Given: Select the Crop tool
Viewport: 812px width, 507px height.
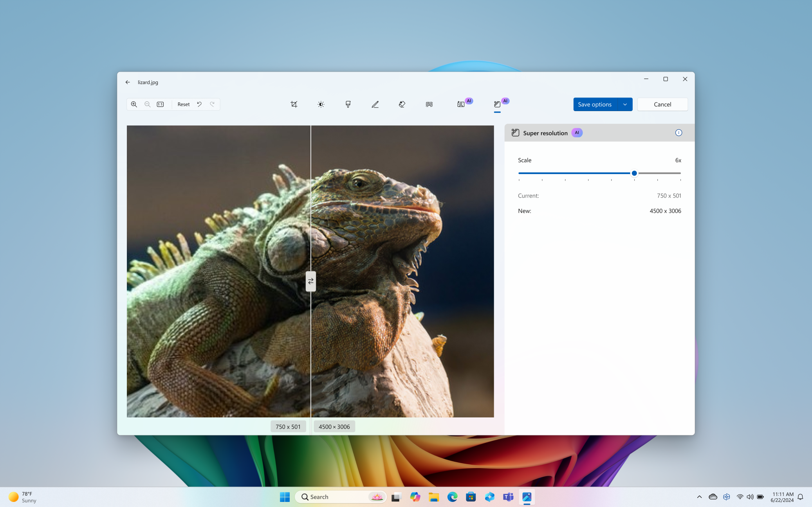Looking at the screenshot, I should coord(294,104).
